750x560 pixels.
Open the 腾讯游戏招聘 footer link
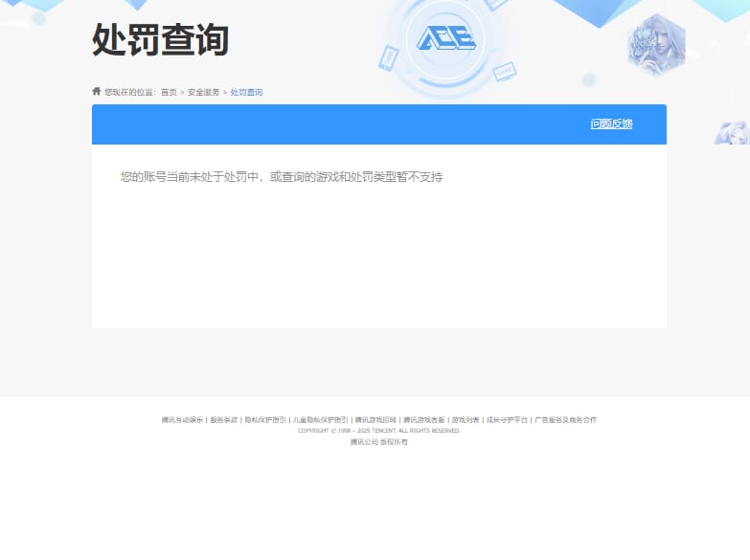click(x=375, y=420)
